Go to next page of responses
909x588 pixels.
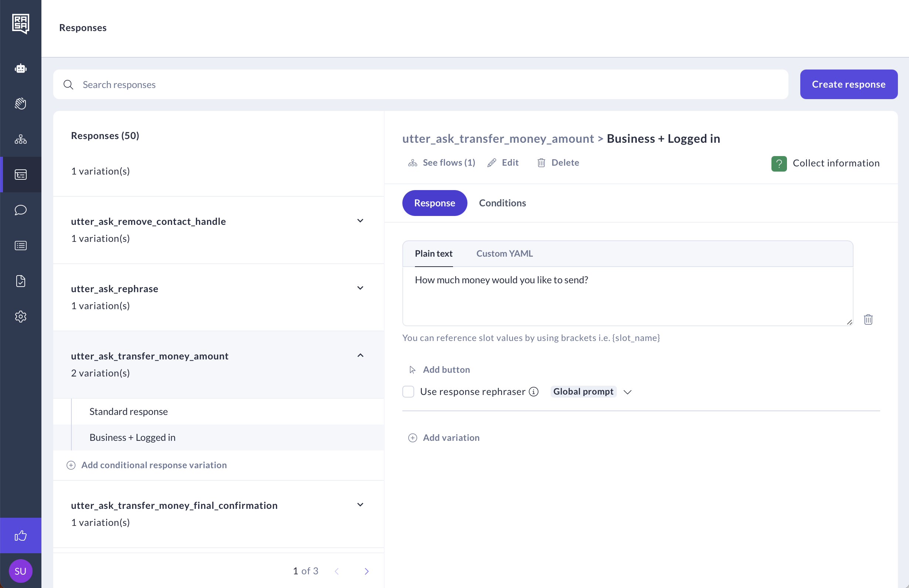(366, 571)
